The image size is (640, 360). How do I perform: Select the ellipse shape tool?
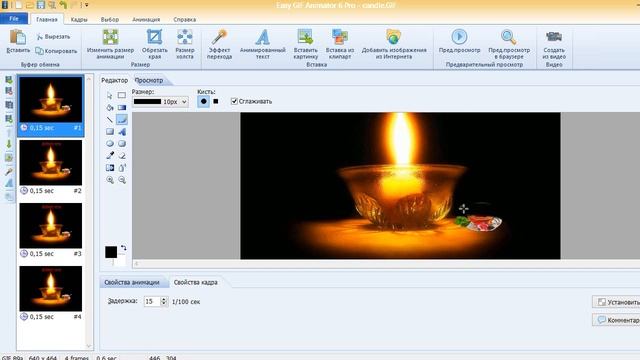tap(109, 144)
